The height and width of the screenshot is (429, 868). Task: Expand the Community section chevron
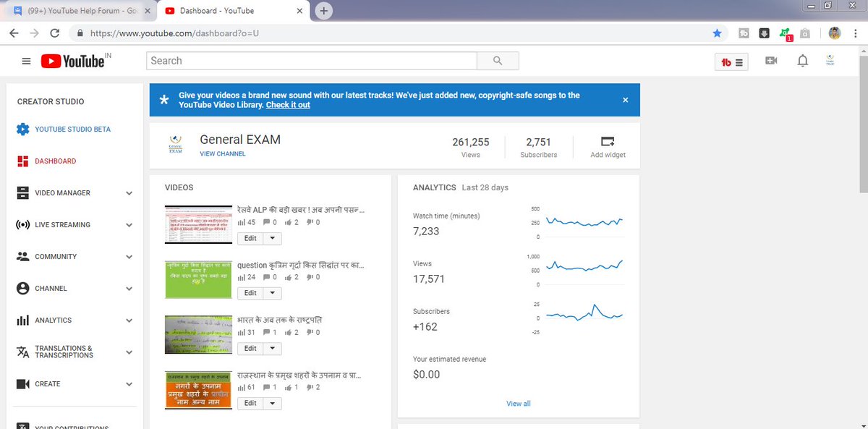[129, 257]
